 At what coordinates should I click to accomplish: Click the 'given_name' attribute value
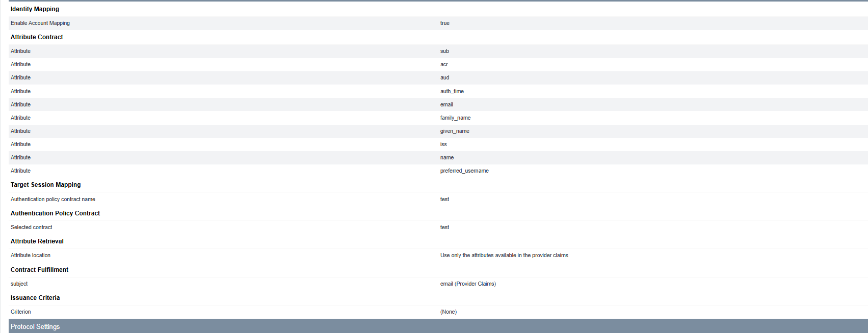point(455,131)
